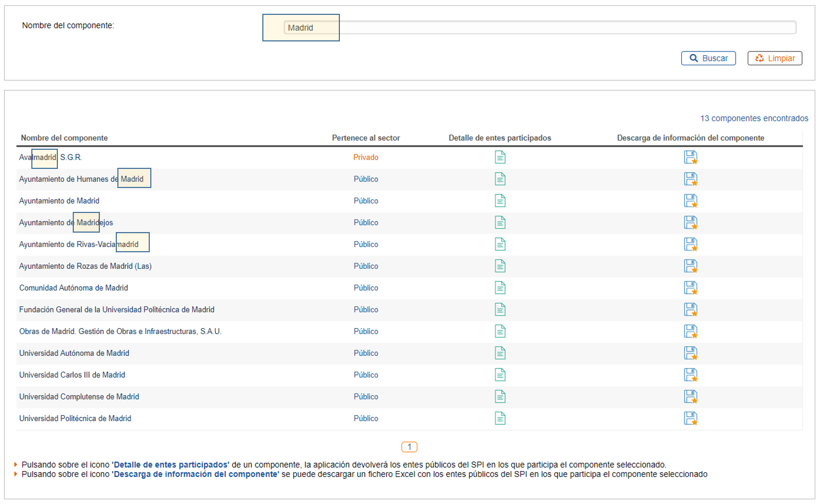This screenshot has height=504, width=820.
Task: Select the 'Ayuntamiento de Madrid' name
Action: (x=59, y=201)
